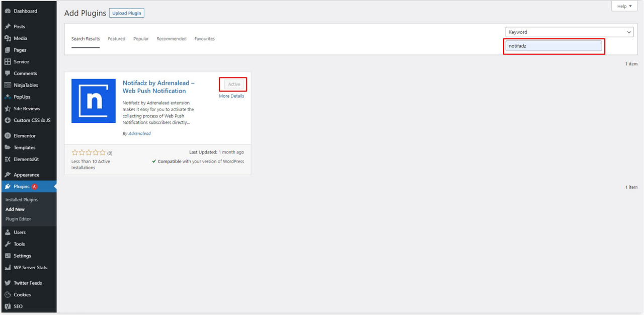644x315 pixels.
Task: Click the plugin search input field
Action: pos(553,46)
